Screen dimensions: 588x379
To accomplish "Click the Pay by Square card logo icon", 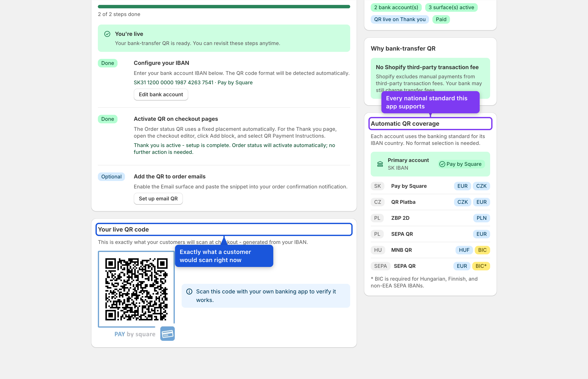I will 168,334.
